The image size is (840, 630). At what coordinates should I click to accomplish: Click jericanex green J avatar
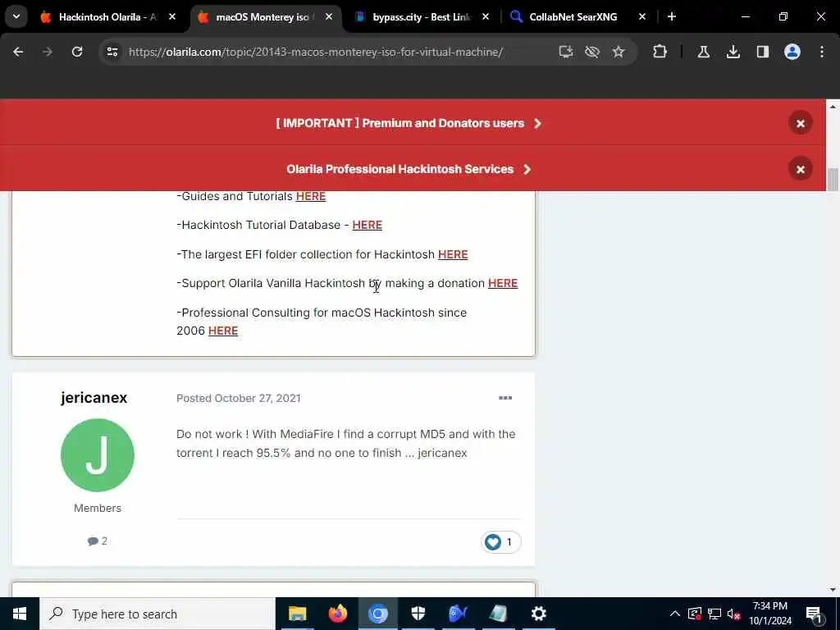click(98, 454)
